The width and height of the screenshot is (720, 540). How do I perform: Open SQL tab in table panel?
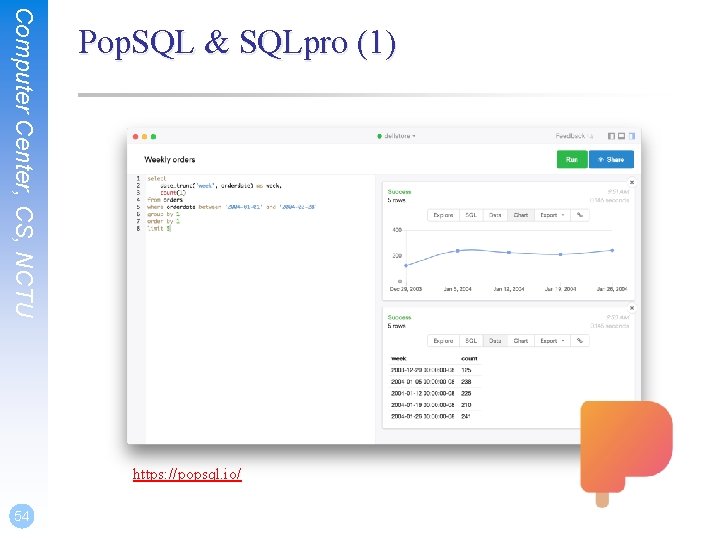coord(471,341)
